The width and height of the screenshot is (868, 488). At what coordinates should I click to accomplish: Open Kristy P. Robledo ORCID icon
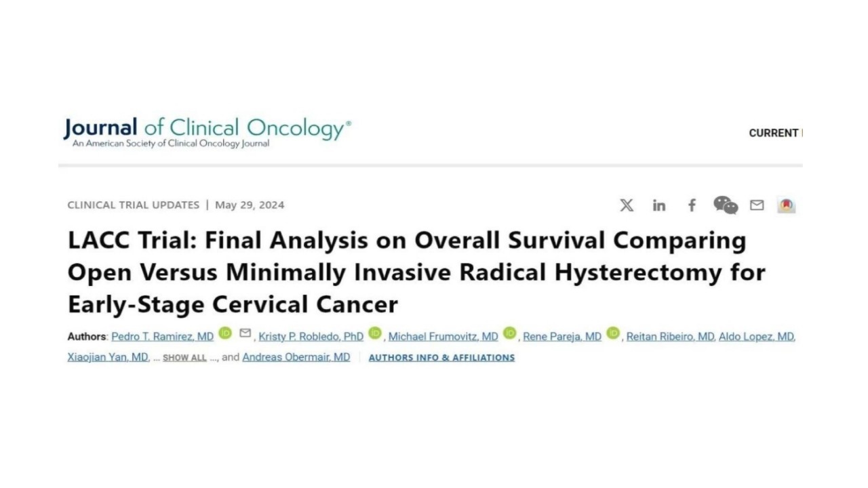click(375, 333)
